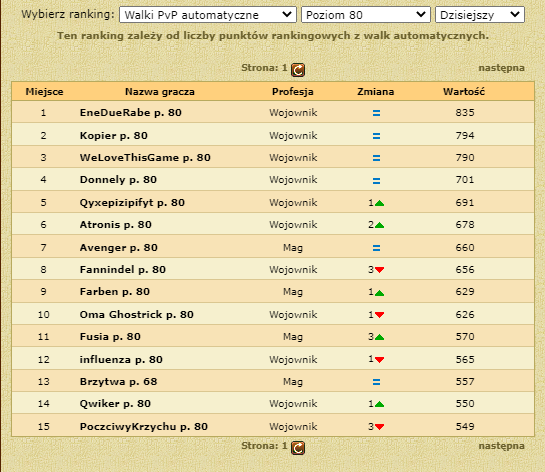The height and width of the screenshot is (472, 545).
Task: Click the red down arrow in influenza row
Action: tap(380, 360)
